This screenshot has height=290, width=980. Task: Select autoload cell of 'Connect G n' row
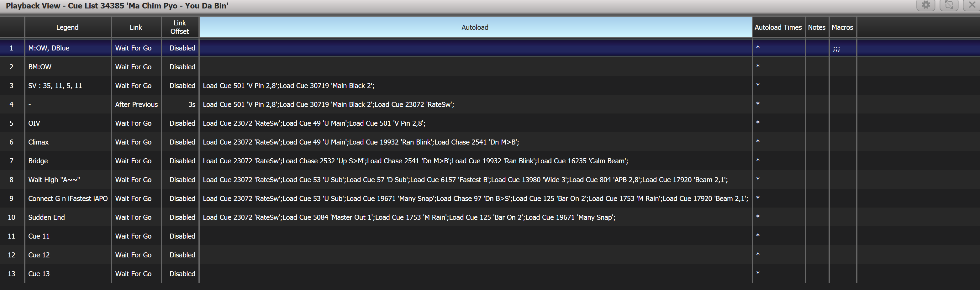click(x=476, y=199)
